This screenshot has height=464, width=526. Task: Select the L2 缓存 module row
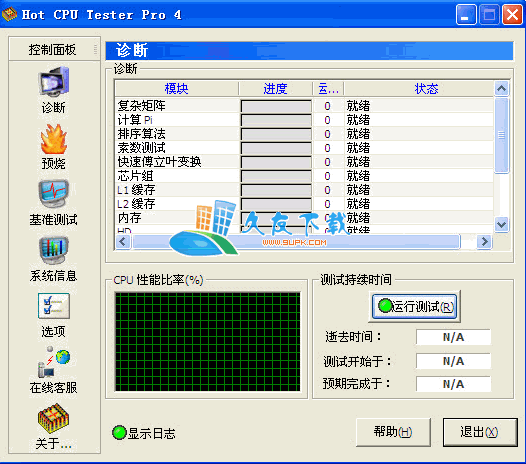[x=304, y=204]
